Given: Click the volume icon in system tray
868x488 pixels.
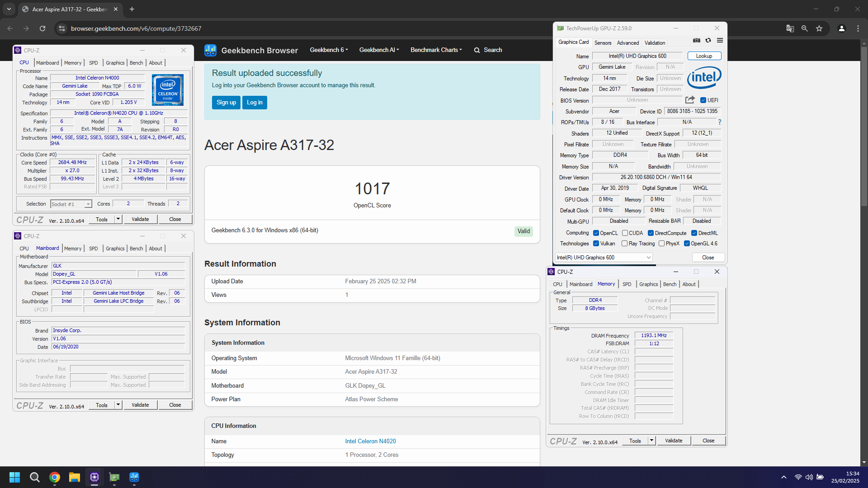Looking at the screenshot, I should [x=809, y=477].
